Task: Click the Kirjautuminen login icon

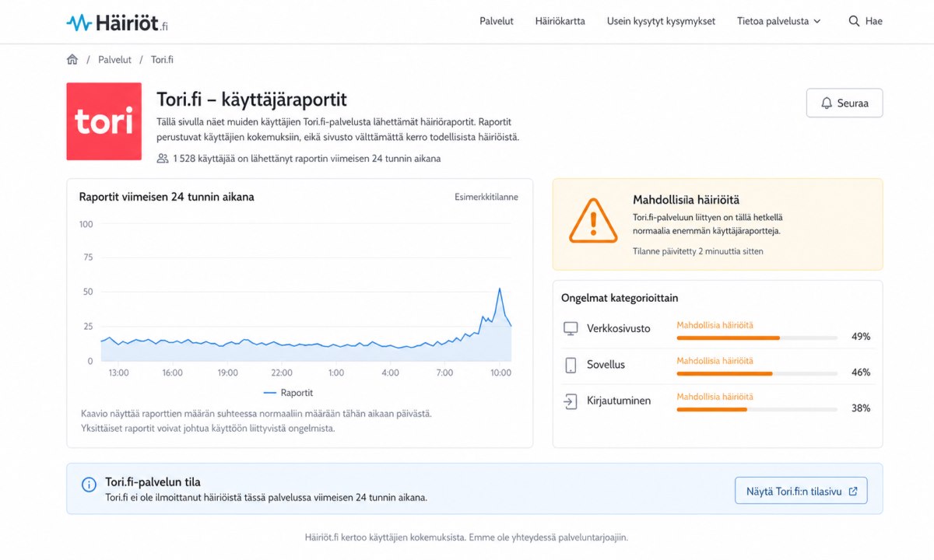Action: [571, 401]
